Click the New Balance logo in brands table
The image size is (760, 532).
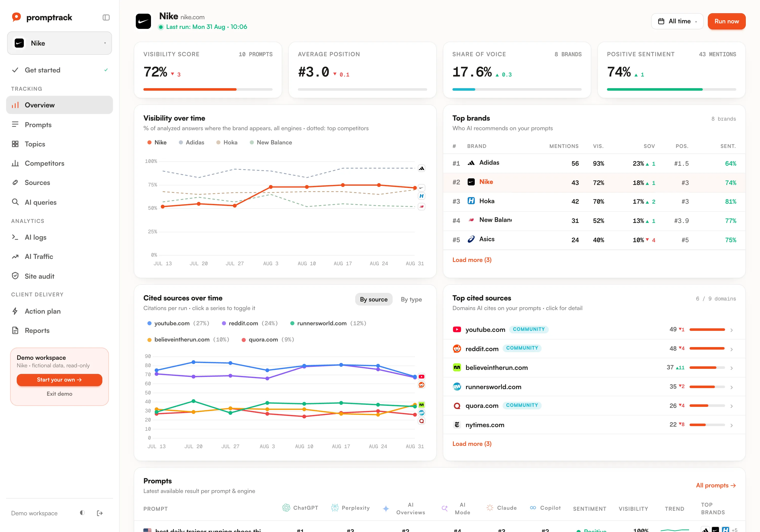tap(471, 220)
